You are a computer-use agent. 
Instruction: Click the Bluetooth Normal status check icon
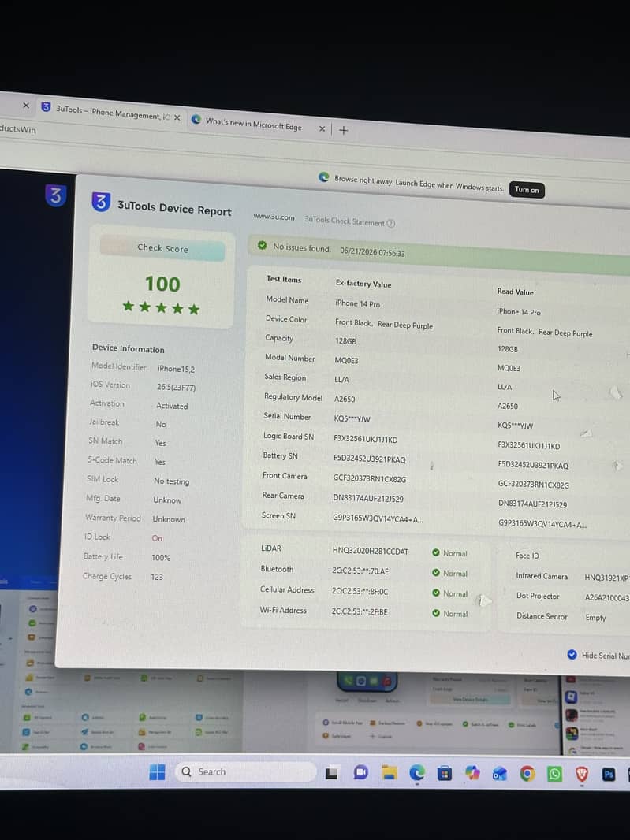(436, 573)
